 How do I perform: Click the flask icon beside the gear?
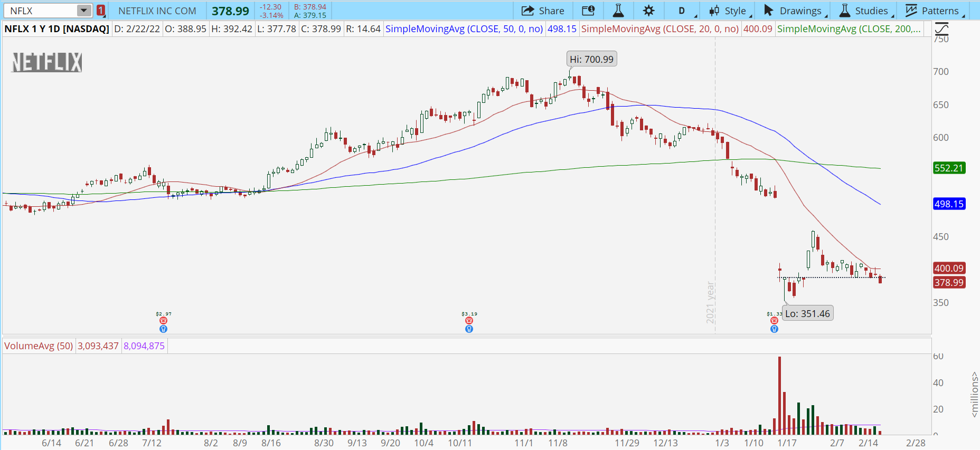[618, 11]
